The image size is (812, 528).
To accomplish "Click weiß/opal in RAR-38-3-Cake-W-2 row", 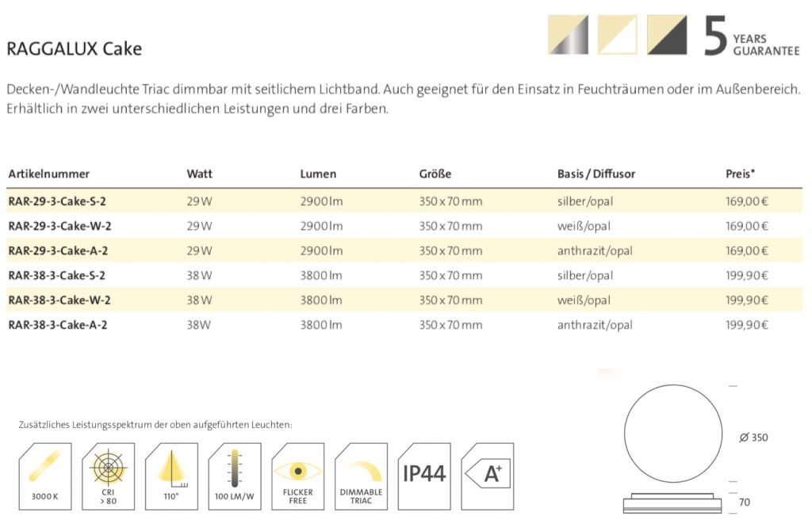I will point(584,300).
